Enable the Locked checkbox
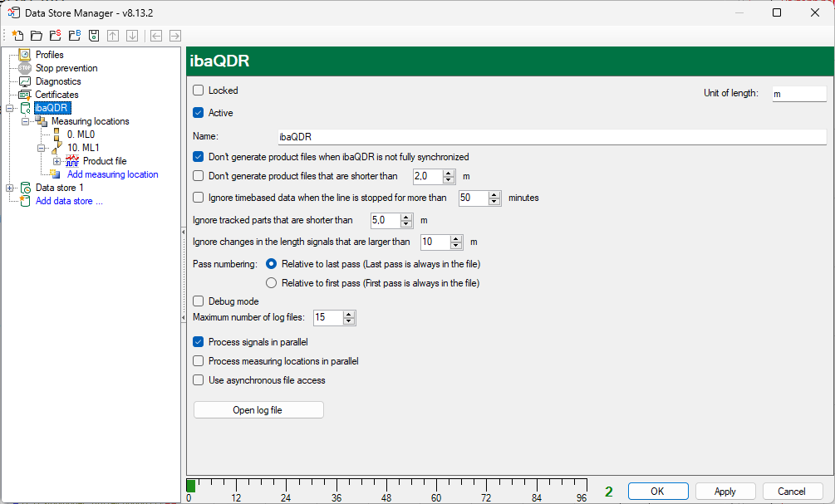The image size is (835, 504). tap(198, 91)
